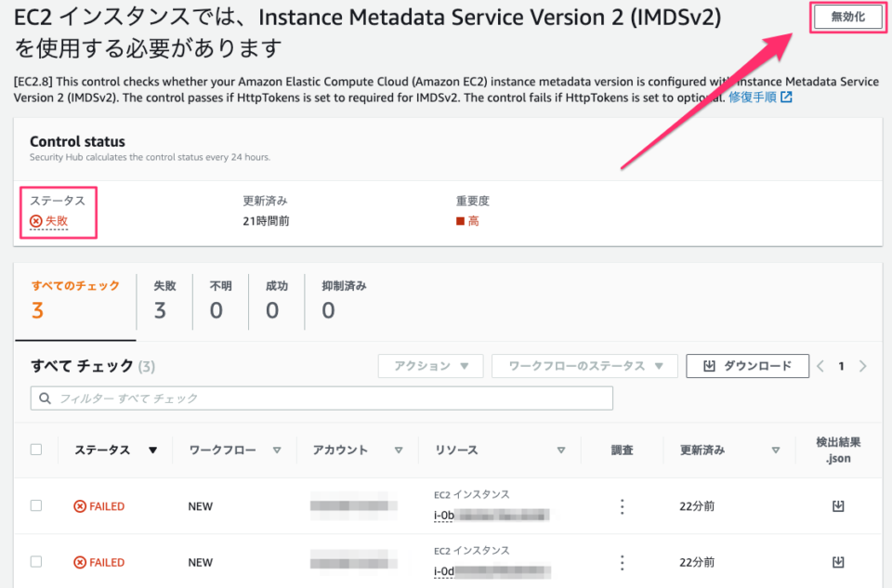Screen dimensions: 892x588
Task: Switch to the 不明 checks tab
Action: [x=220, y=300]
